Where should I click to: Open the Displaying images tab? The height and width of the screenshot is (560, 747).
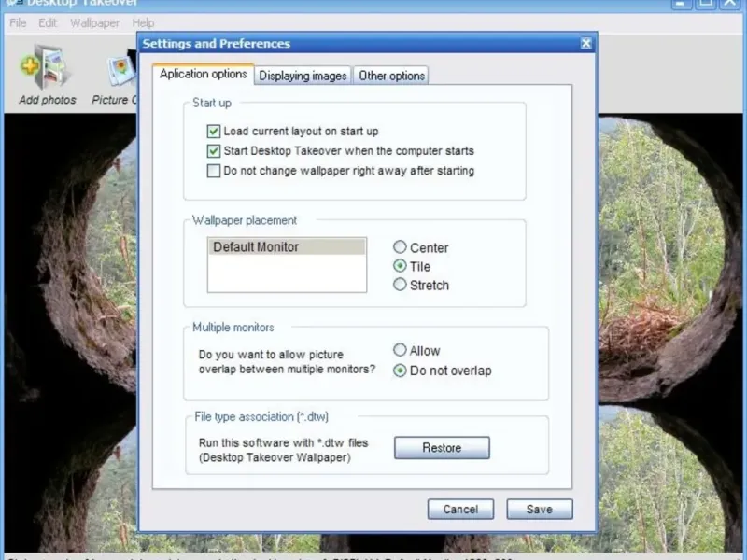pos(303,76)
